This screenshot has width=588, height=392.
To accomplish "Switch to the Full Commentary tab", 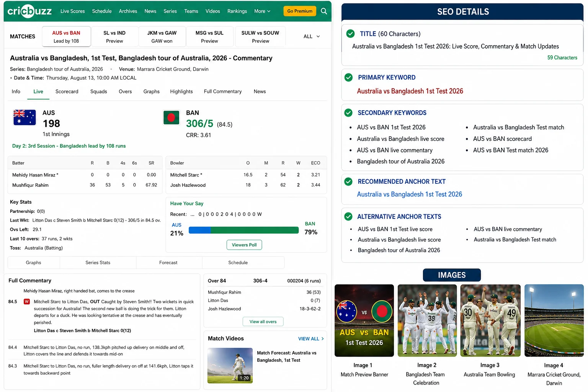I will pyautogui.click(x=223, y=91).
